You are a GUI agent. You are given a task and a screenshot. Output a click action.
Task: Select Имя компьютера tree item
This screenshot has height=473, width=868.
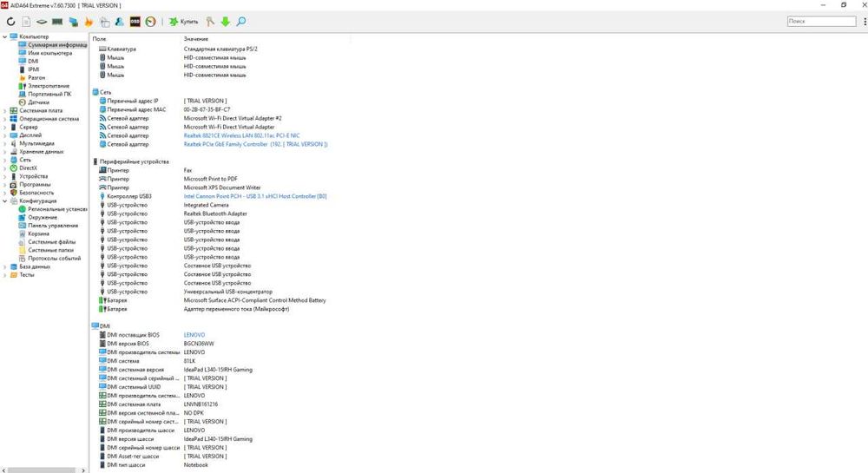pyautogui.click(x=49, y=53)
